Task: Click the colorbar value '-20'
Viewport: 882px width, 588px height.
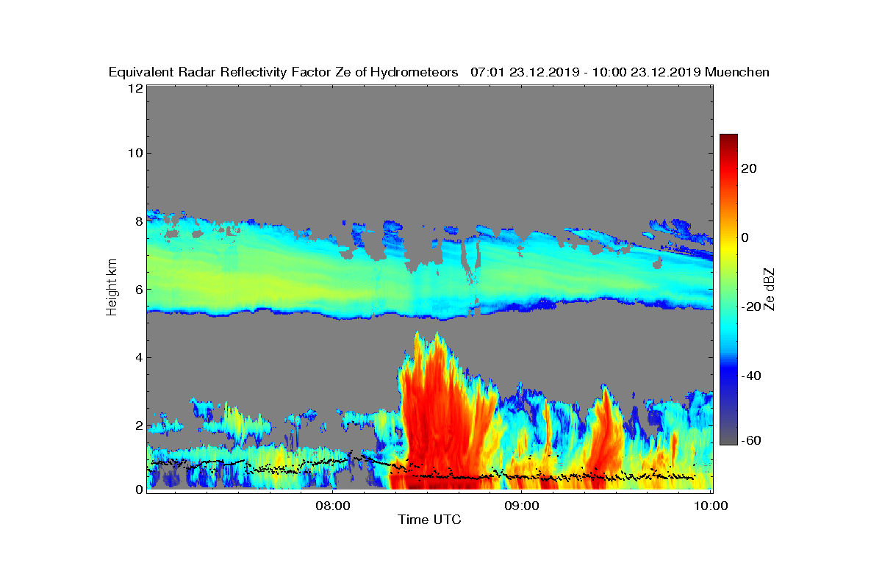Action: click(750, 306)
